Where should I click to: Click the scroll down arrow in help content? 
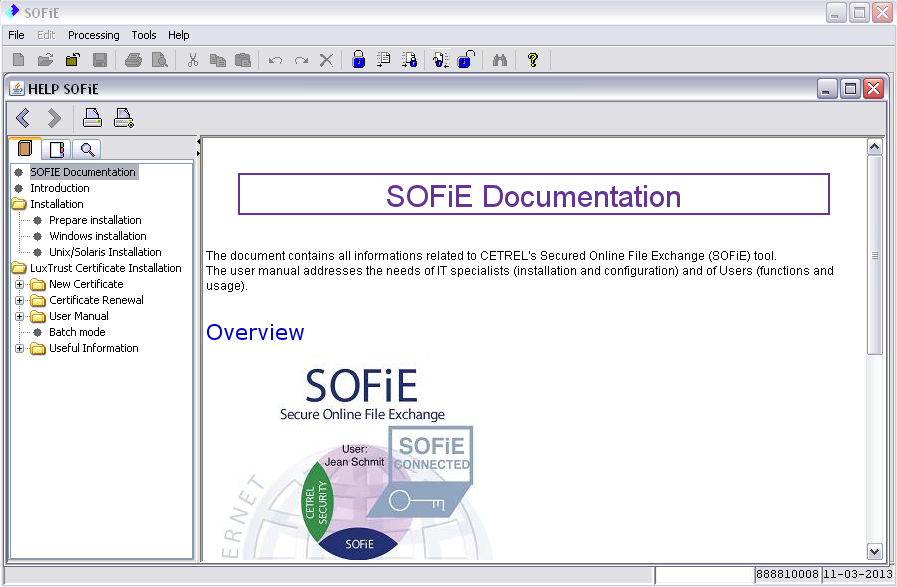tap(874, 552)
